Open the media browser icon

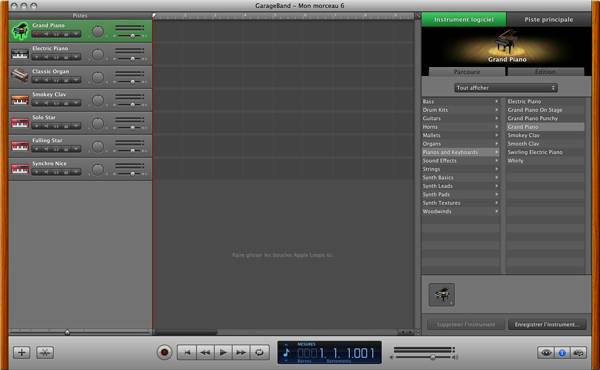(x=579, y=352)
